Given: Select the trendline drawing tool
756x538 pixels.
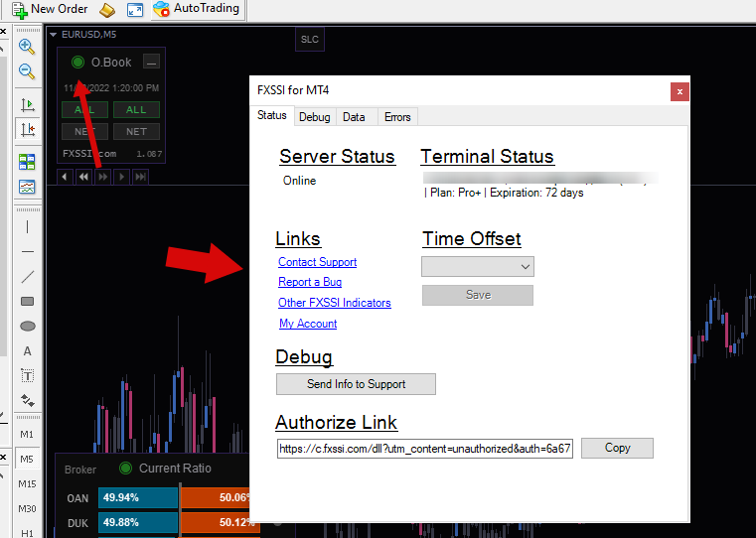Looking at the screenshot, I should [28, 277].
